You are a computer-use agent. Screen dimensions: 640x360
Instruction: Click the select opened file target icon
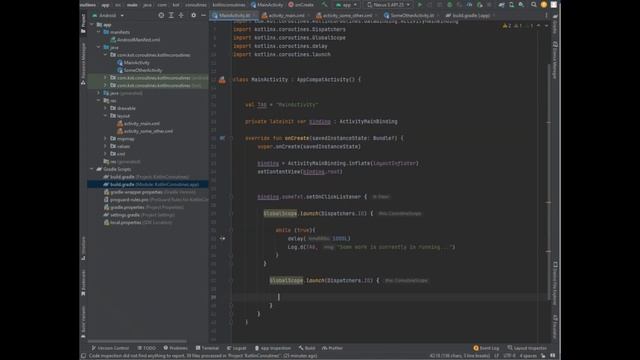161,16
